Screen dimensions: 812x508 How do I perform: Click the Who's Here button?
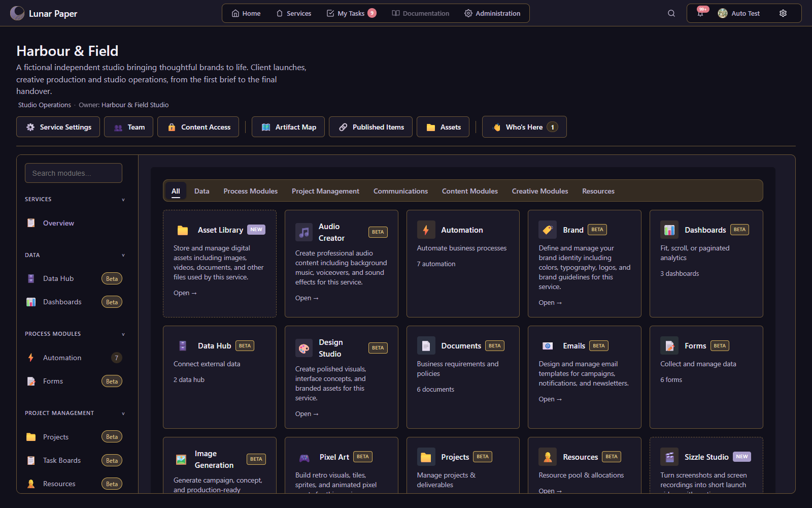(x=524, y=127)
